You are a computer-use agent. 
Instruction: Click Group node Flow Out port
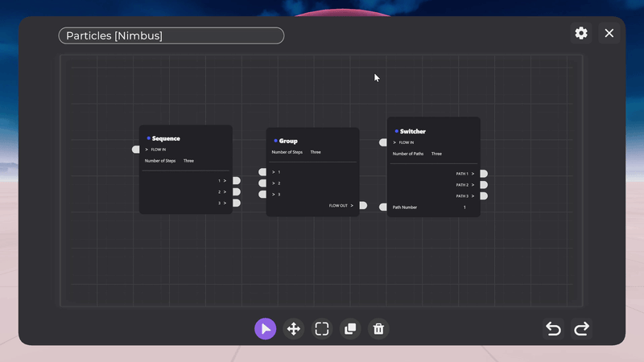click(364, 205)
